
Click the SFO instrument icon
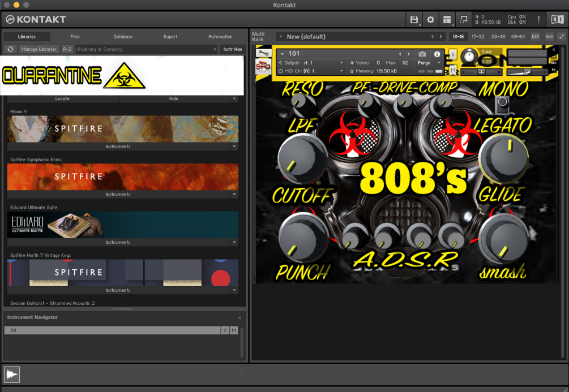coord(263,66)
